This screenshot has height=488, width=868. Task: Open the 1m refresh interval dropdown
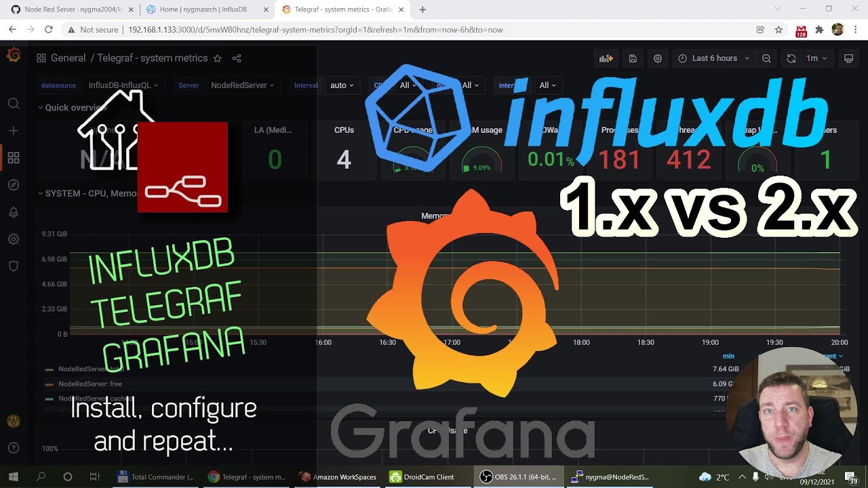pyautogui.click(x=816, y=58)
